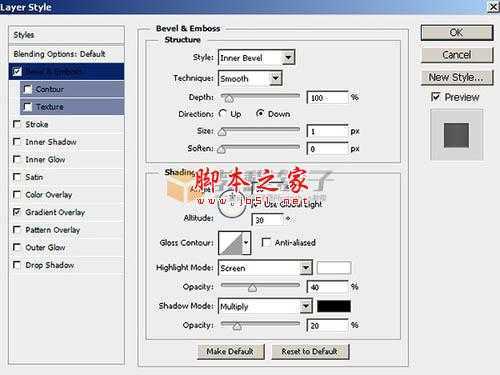This screenshot has height=375, width=500.
Task: Open the Shadow Mode dropdown showing Multiply
Action: point(265,306)
